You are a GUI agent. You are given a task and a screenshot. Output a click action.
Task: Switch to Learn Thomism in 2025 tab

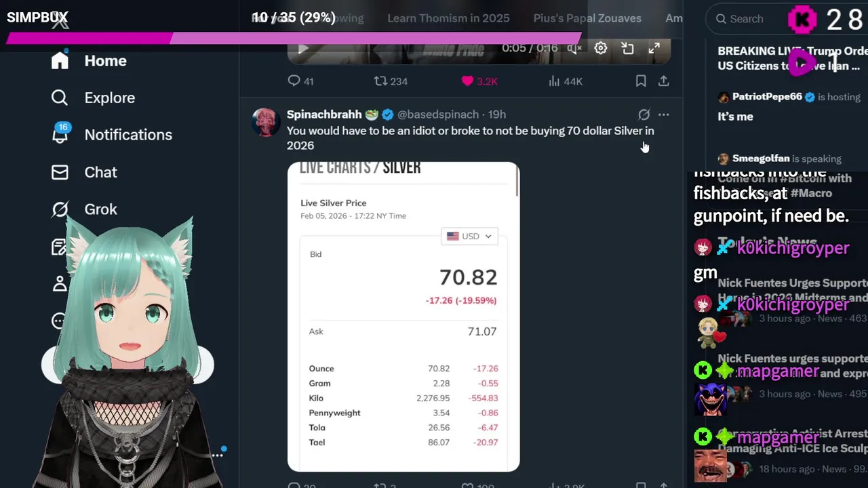tap(448, 18)
